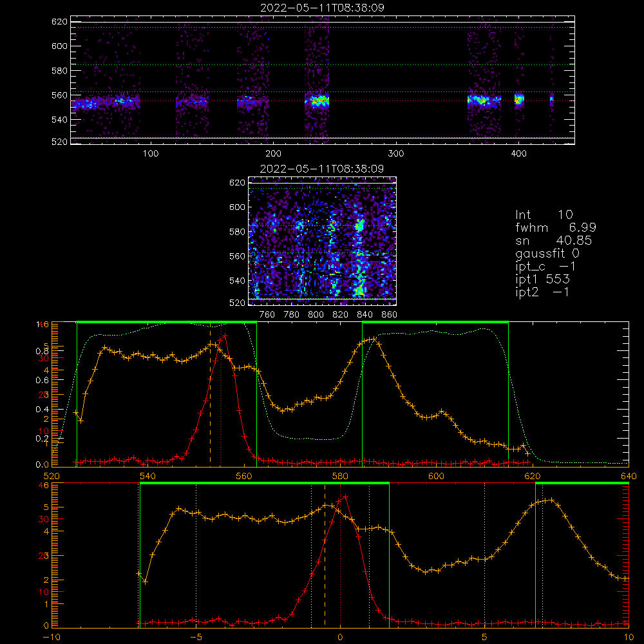Click the 'ipt1 553' parameter line
The width and height of the screenshot is (644, 644).
[x=542, y=279]
